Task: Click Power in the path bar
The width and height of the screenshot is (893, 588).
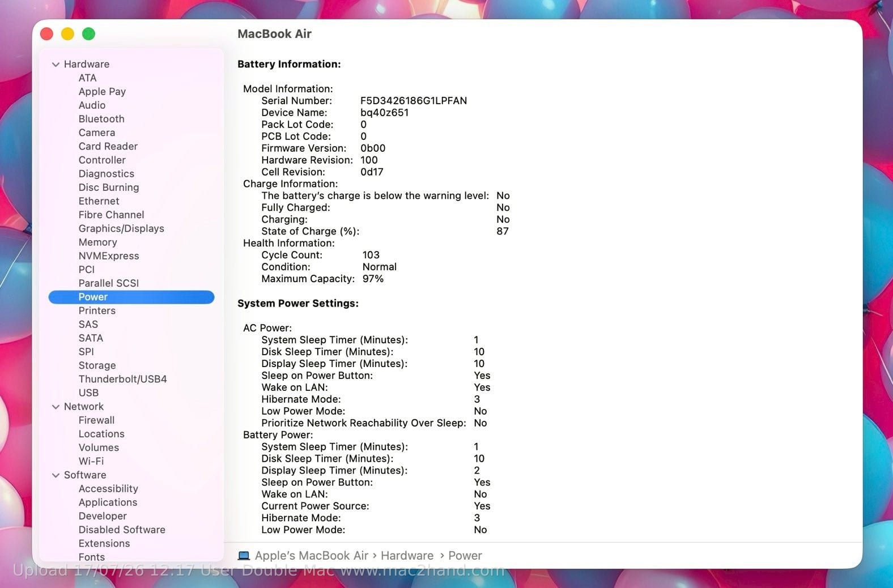Action: (465, 556)
